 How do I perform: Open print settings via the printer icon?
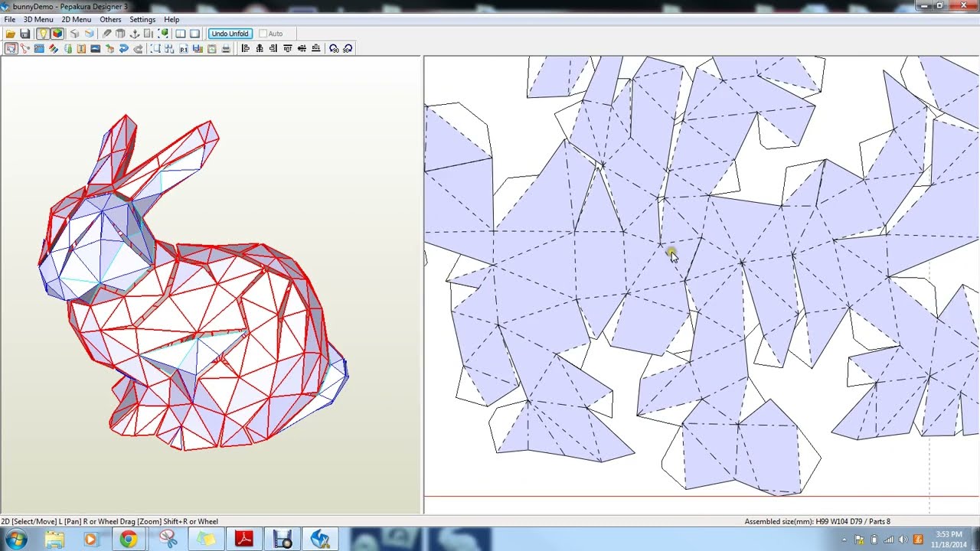pos(227,48)
